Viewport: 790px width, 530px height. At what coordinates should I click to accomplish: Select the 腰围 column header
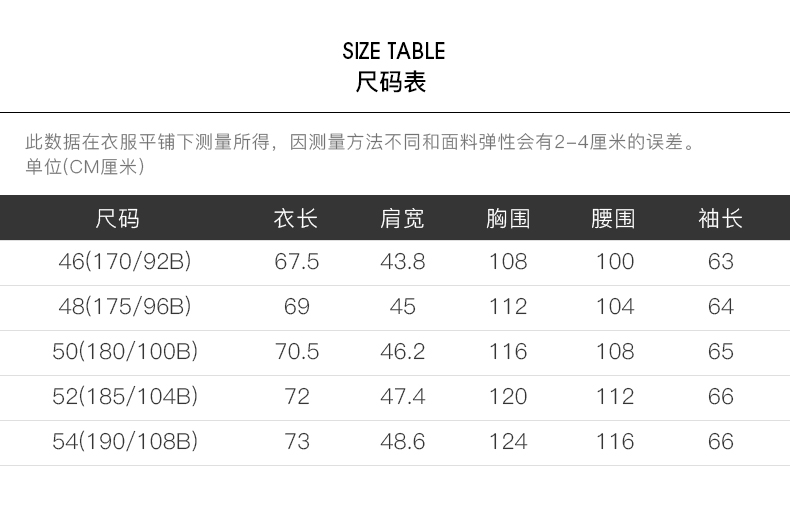point(613,219)
